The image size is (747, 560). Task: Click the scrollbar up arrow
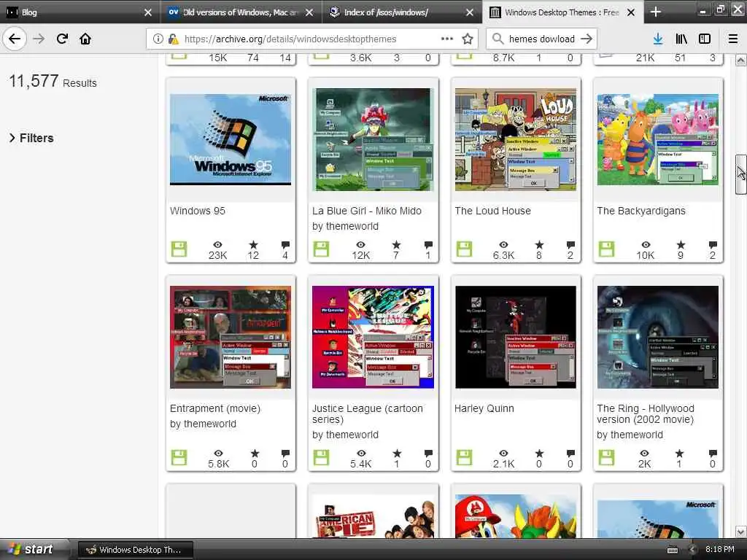[740, 60]
